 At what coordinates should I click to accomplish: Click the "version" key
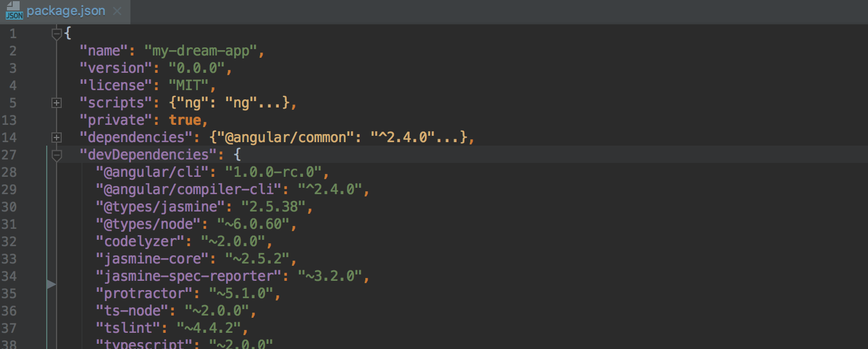tap(116, 68)
